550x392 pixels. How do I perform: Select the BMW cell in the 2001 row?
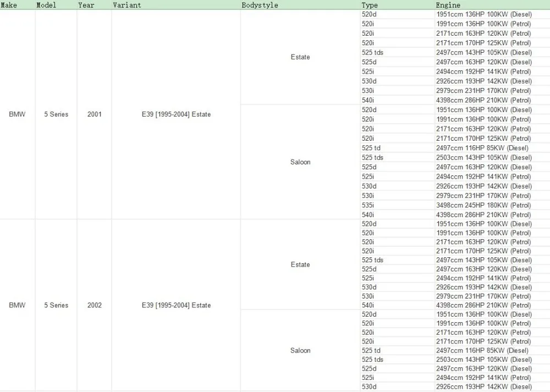pos(17,114)
